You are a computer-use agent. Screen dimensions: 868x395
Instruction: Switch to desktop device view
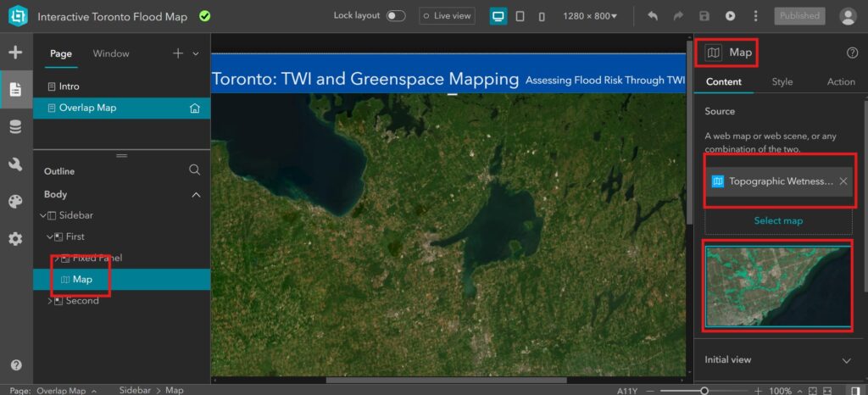coord(498,16)
